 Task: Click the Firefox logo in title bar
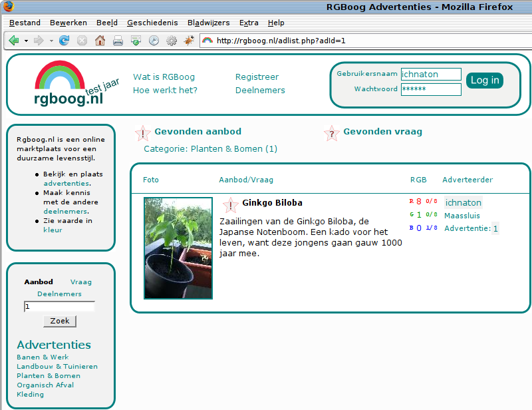coord(9,6)
